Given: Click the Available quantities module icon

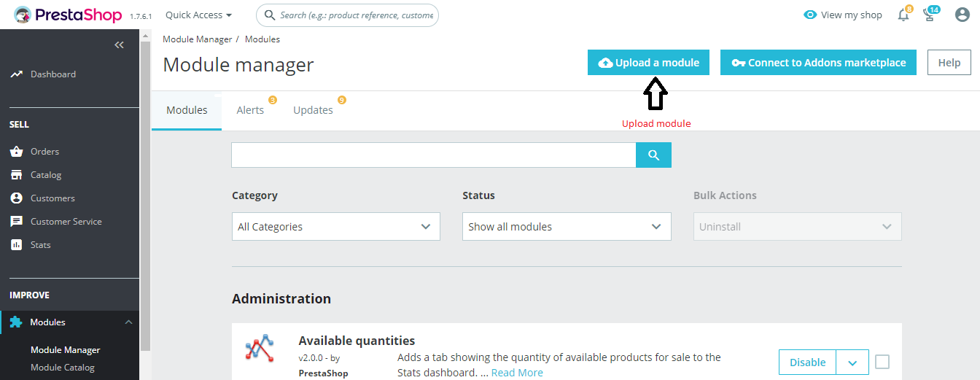Looking at the screenshot, I should (260, 349).
